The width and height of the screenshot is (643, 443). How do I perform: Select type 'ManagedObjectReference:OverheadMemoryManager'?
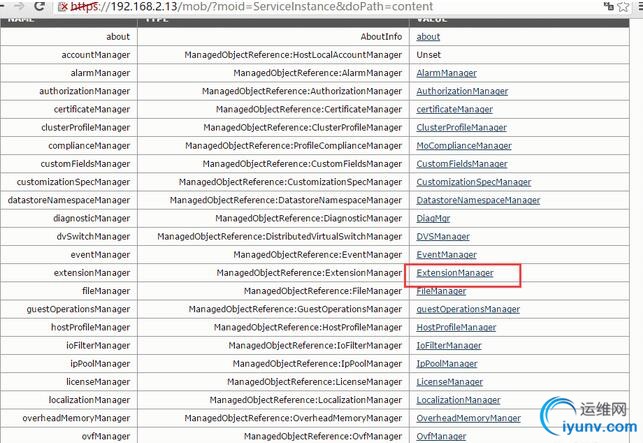(x=293, y=418)
